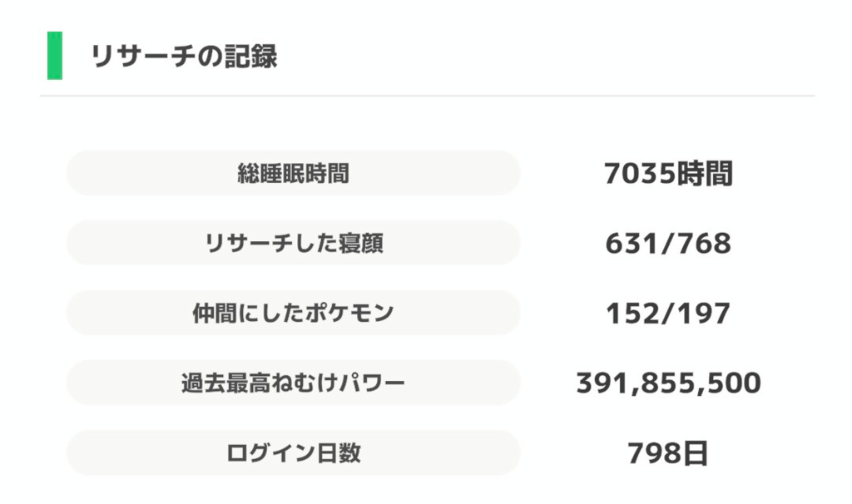The height and width of the screenshot is (504, 852).
Task: Tap the 過去最高ねむけパワー label pill
Action: point(293,383)
